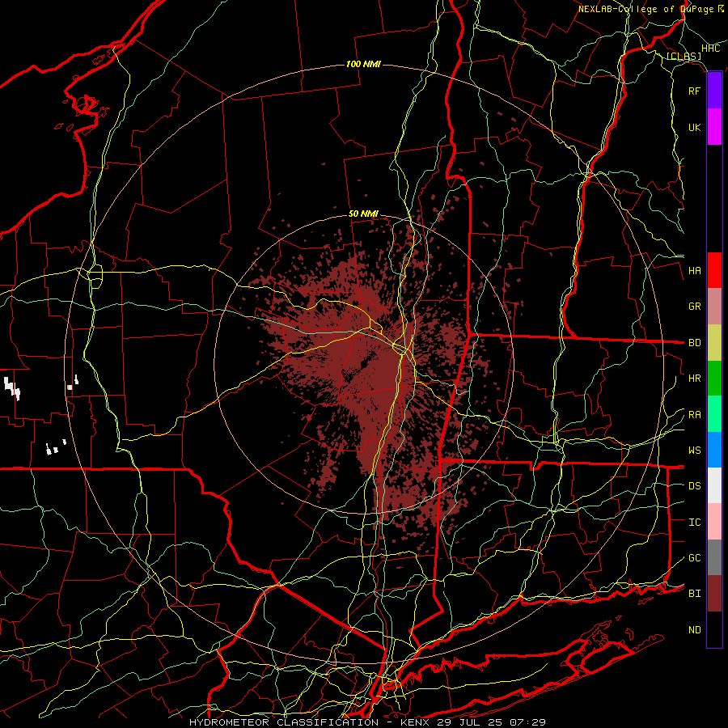Pick the 'RA' legend label

[695, 415]
